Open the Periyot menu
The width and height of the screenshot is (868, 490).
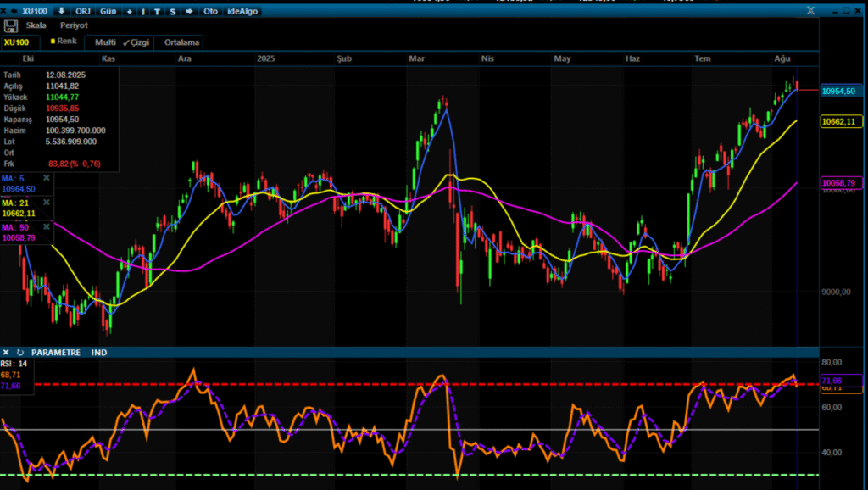(x=73, y=26)
